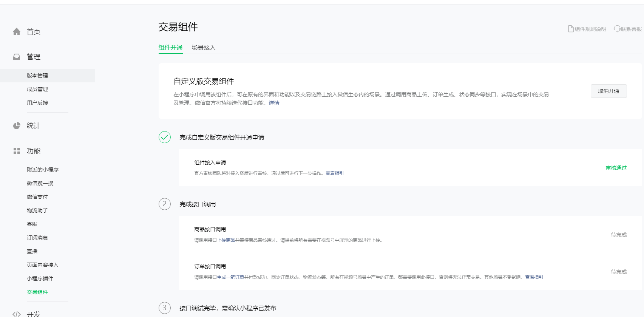
Task: Open 小程序插件 menu item
Action: (40, 278)
